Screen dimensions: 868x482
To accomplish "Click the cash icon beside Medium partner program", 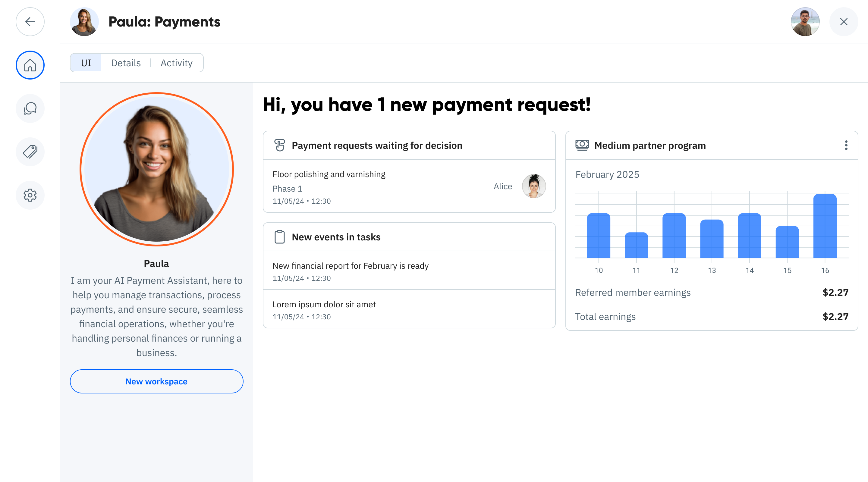I will point(582,145).
